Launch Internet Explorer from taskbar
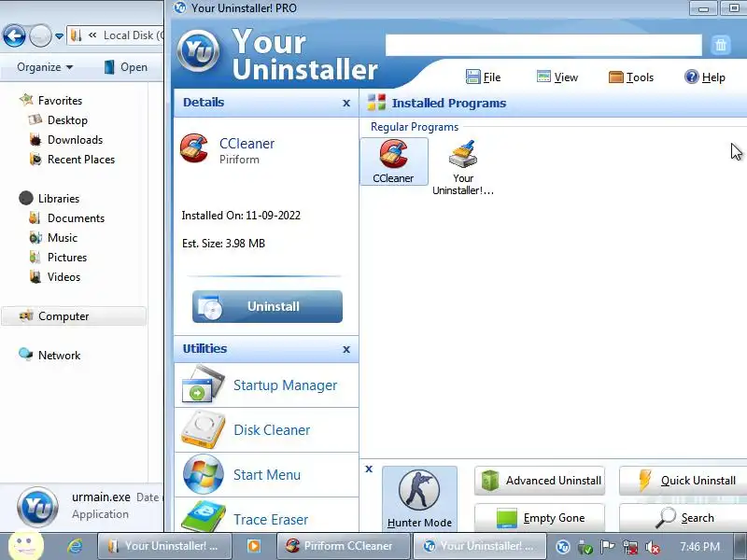This screenshot has width=747, height=560. tap(75, 546)
